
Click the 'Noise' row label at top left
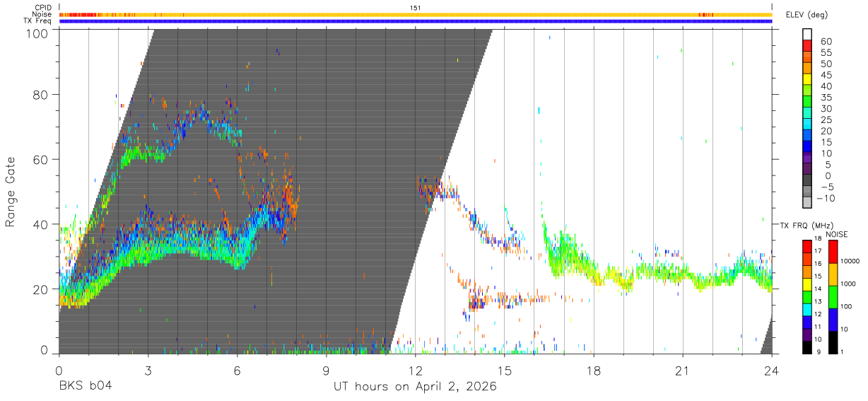pyautogui.click(x=42, y=14)
